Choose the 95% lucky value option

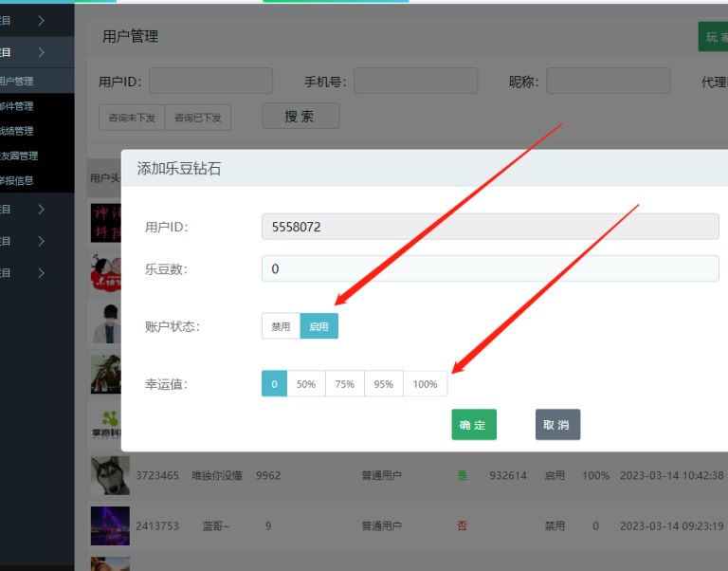(x=384, y=384)
